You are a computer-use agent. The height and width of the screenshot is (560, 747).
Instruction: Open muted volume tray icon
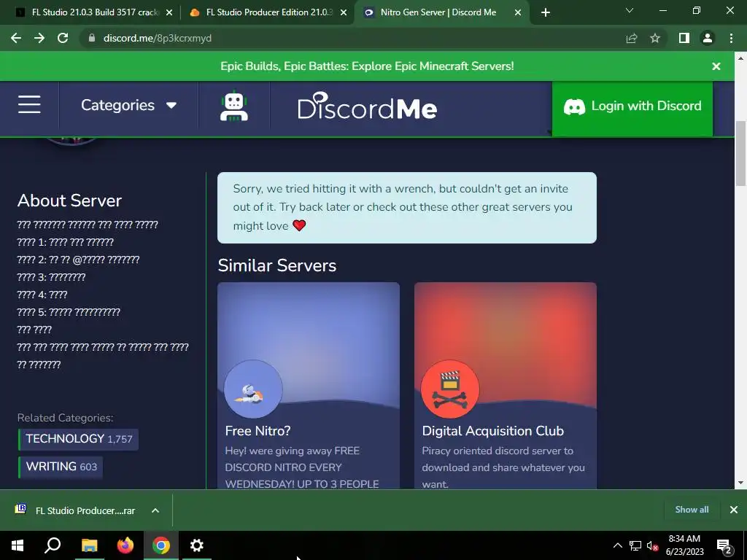(652, 545)
